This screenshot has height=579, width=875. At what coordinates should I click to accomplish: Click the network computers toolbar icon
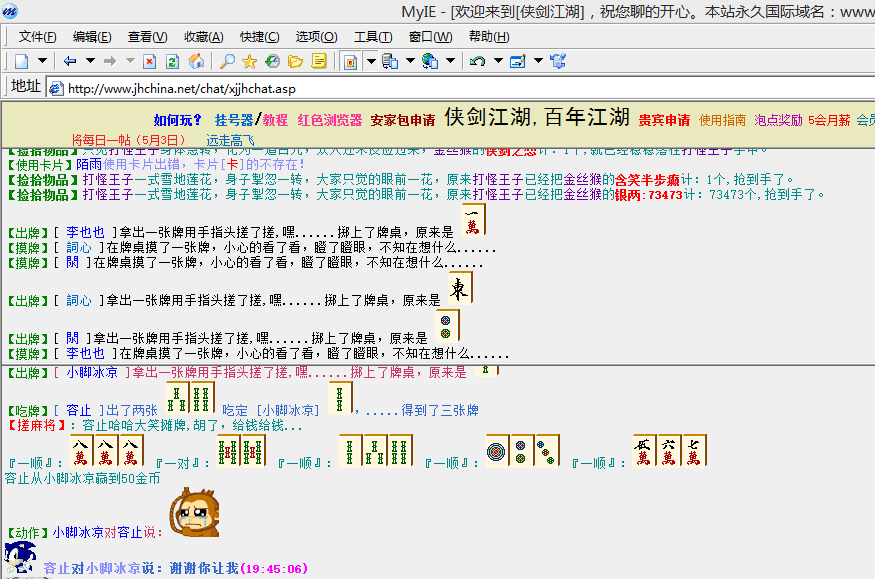click(x=558, y=61)
